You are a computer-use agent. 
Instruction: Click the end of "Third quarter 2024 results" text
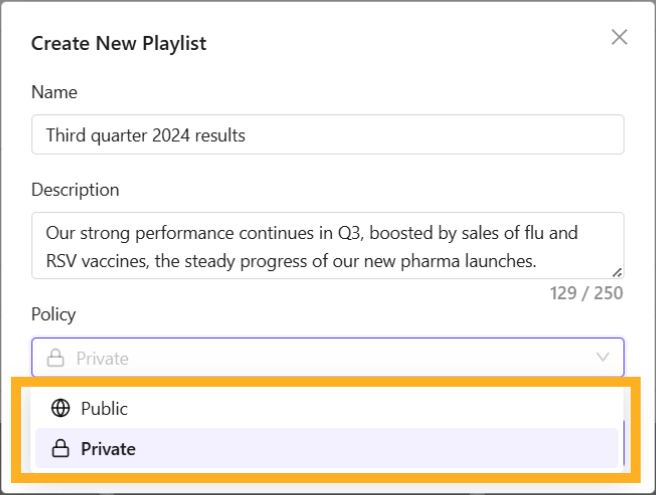click(246, 135)
